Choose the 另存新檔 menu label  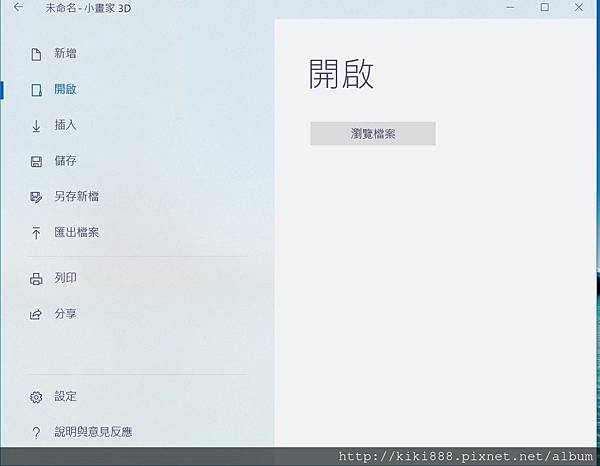point(77,196)
